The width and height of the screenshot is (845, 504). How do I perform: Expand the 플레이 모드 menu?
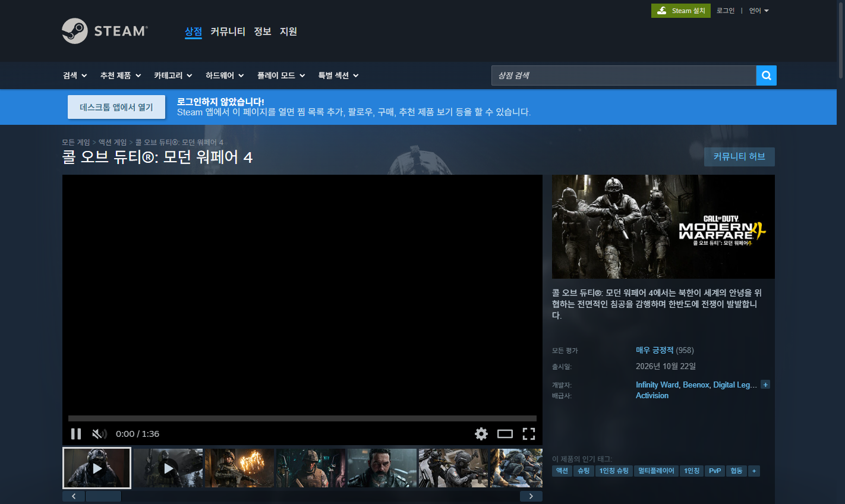point(281,75)
